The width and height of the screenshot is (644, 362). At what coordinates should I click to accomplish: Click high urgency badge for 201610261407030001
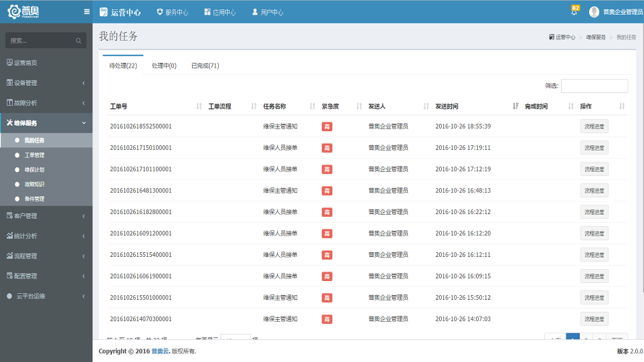pos(327,319)
